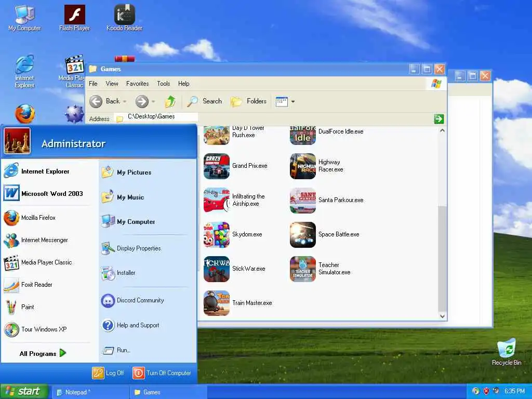Viewport: 532px width, 399px height.
Task: Click the Administrator chess user picture
Action: [17, 141]
